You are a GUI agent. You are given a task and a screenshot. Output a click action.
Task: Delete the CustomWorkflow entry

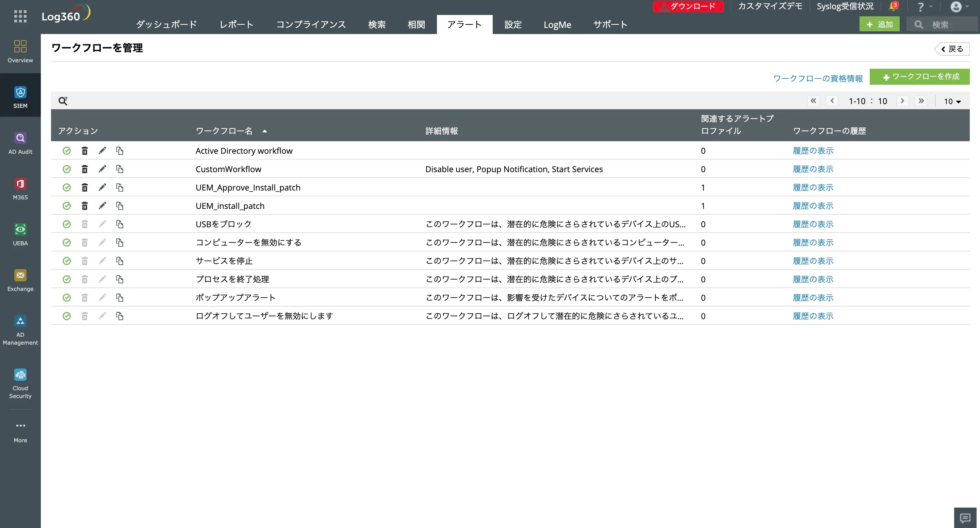(84, 169)
